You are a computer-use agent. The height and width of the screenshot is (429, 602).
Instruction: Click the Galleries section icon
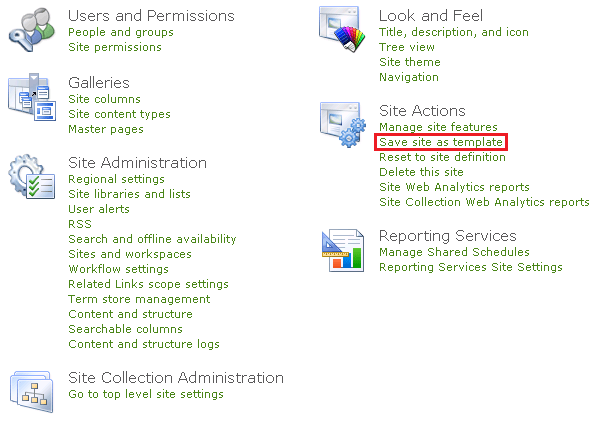click(32, 97)
